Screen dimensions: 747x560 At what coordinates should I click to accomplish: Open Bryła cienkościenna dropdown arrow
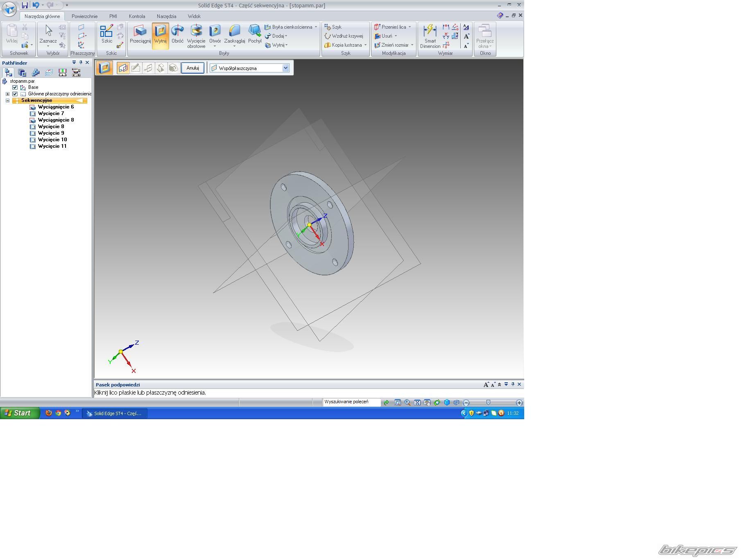tap(316, 27)
